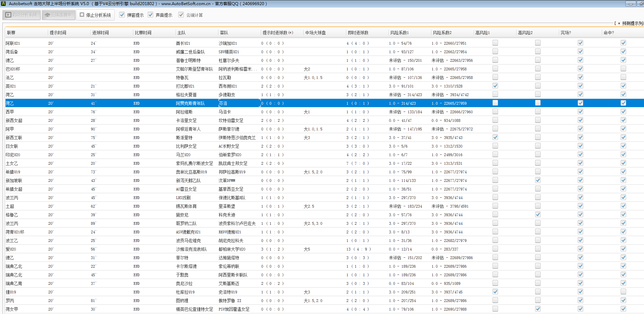The height and width of the screenshot is (314, 644).
Task: Uncheck 高风险2 in the 新加坡联 row
Action: [538, 180]
